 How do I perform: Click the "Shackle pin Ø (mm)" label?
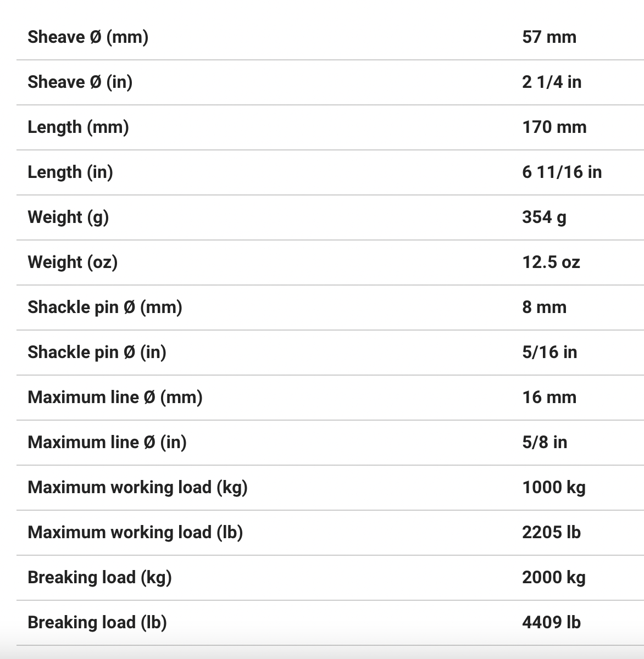[x=104, y=308]
